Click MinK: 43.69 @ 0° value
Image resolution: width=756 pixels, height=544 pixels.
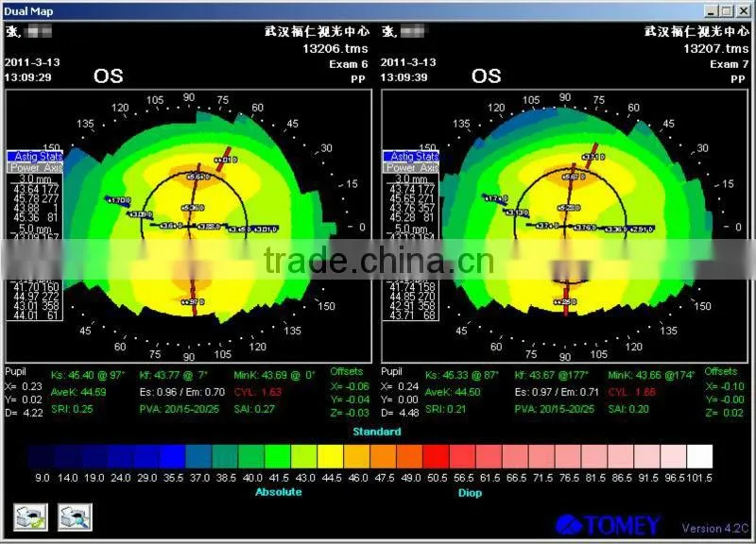click(x=274, y=375)
